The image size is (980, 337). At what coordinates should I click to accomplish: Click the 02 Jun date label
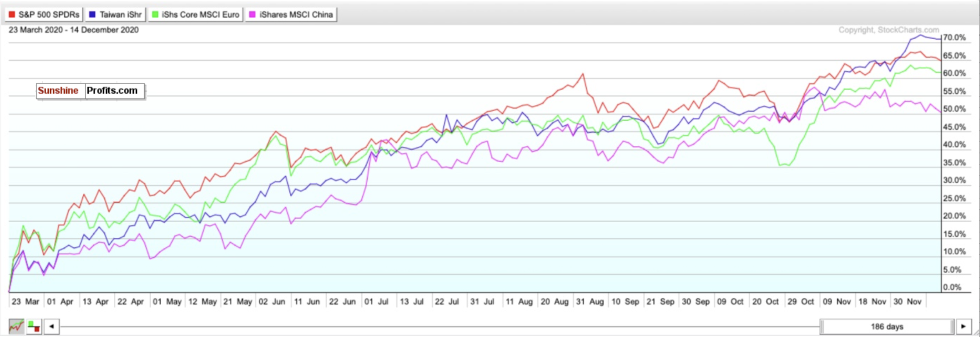click(x=272, y=302)
